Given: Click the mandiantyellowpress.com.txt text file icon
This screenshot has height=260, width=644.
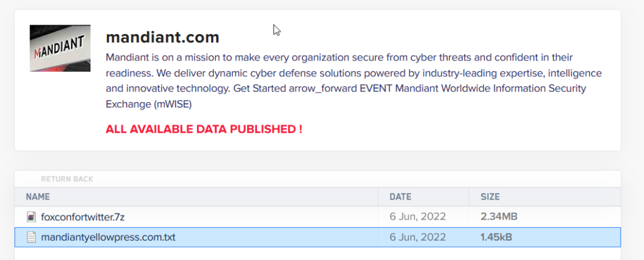Looking at the screenshot, I should [x=31, y=237].
